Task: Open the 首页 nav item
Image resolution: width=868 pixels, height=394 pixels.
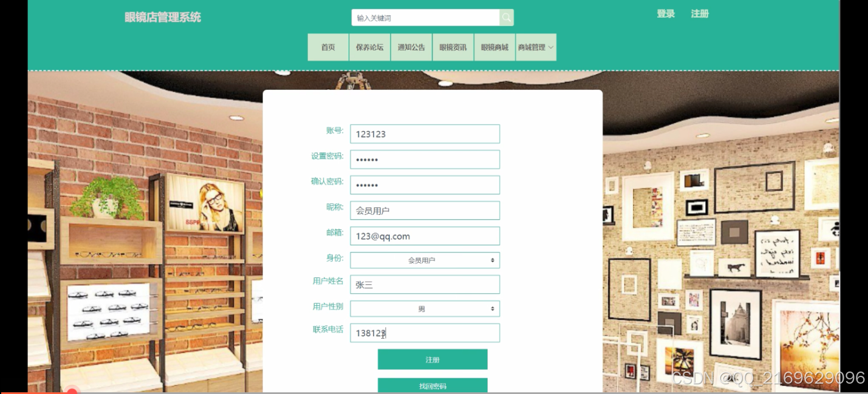Action: 328,47
